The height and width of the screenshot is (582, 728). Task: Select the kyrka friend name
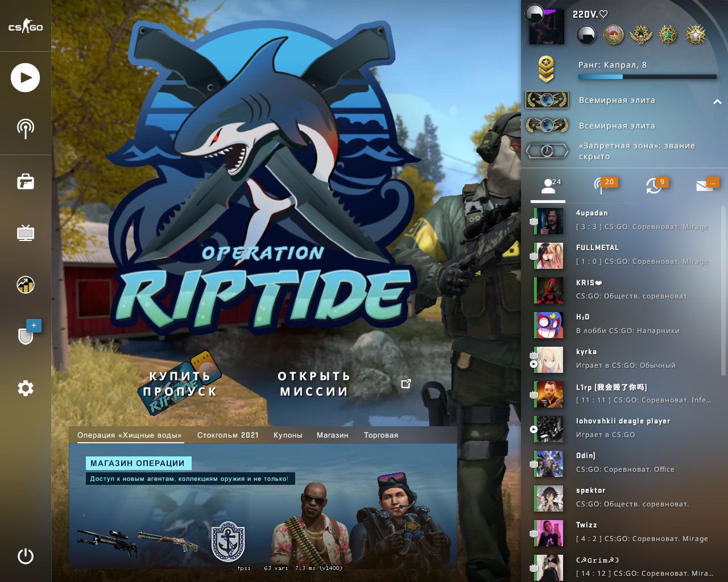(x=586, y=352)
